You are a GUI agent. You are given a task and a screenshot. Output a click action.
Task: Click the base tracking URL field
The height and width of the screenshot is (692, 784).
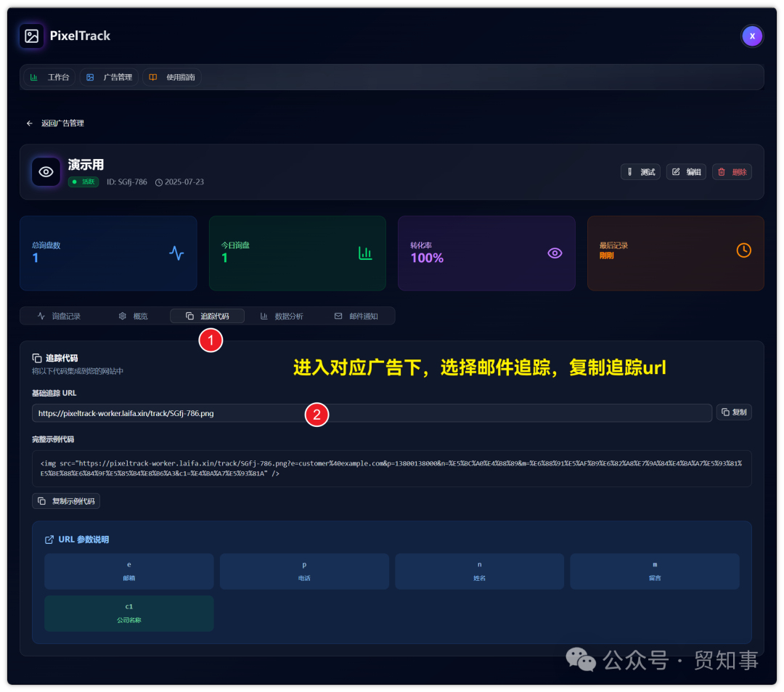pos(372,413)
